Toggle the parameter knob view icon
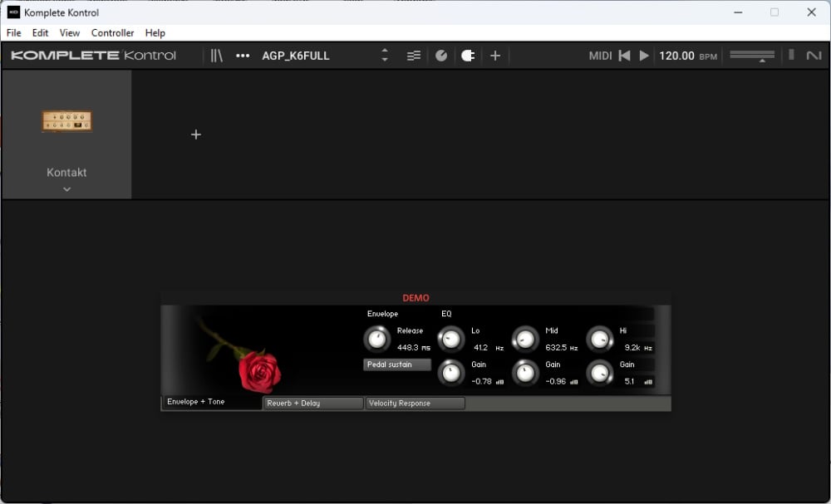The width and height of the screenshot is (831, 504). point(441,56)
